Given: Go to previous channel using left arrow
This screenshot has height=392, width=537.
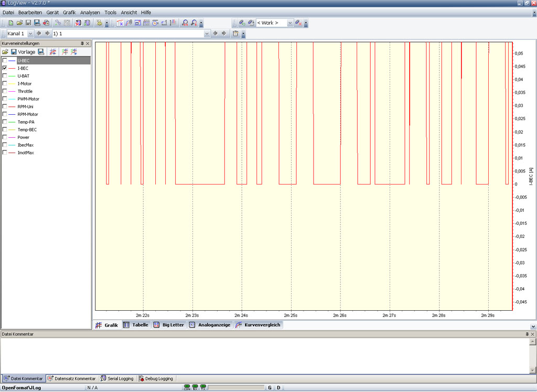Looking at the screenshot, I should [39, 34].
